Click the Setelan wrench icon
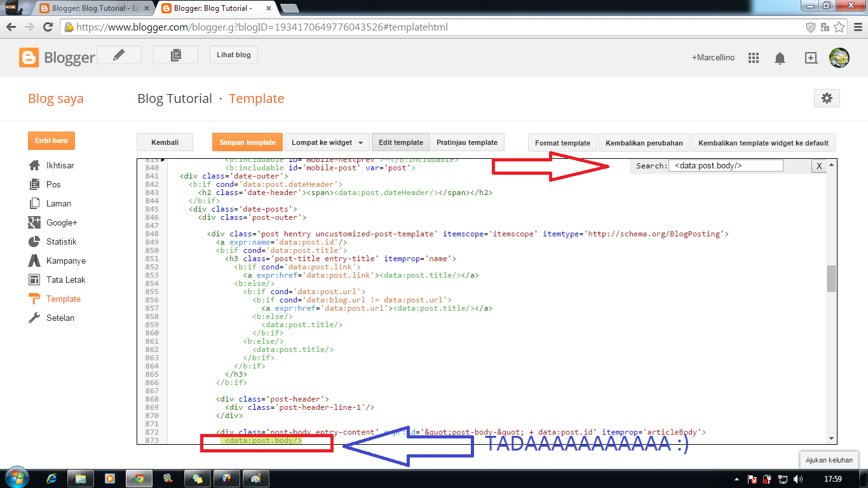 pyautogui.click(x=34, y=318)
